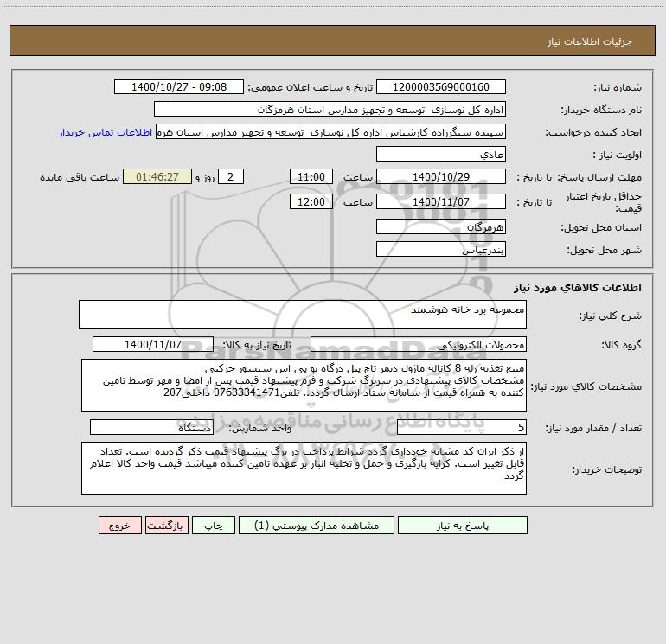Click label 'گروه کالا:'
This screenshot has width=666, height=644.
621,345
